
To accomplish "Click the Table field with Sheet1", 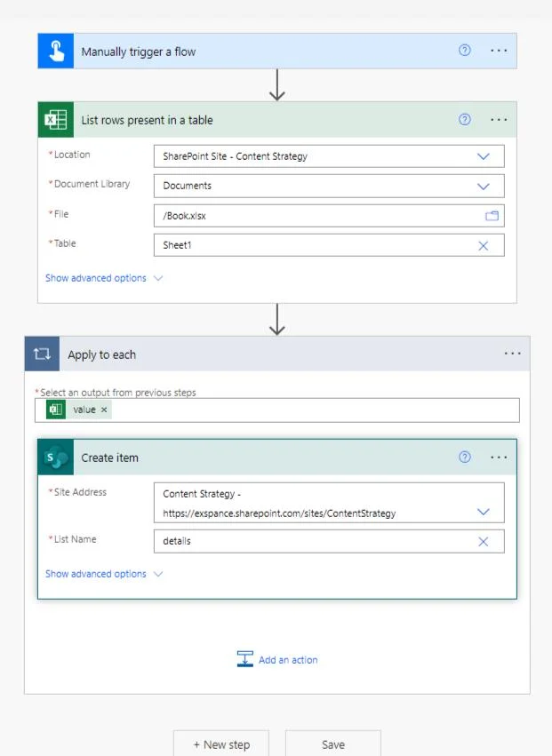I will (329, 245).
